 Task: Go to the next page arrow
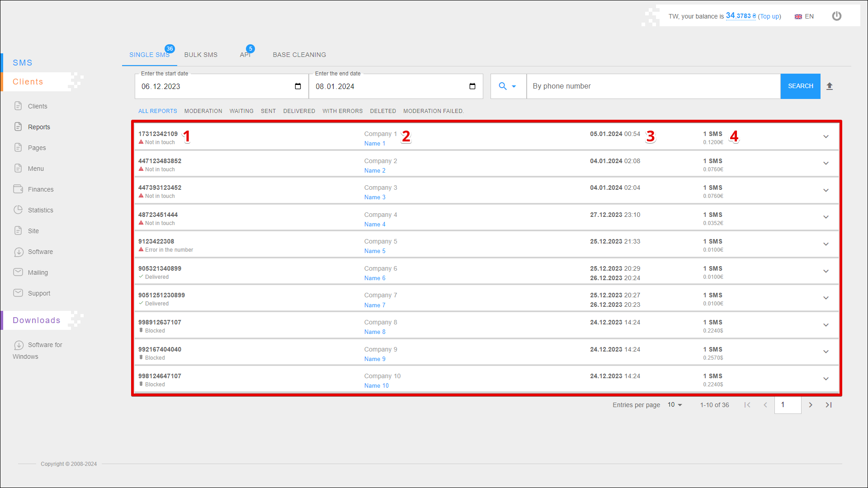tap(811, 405)
